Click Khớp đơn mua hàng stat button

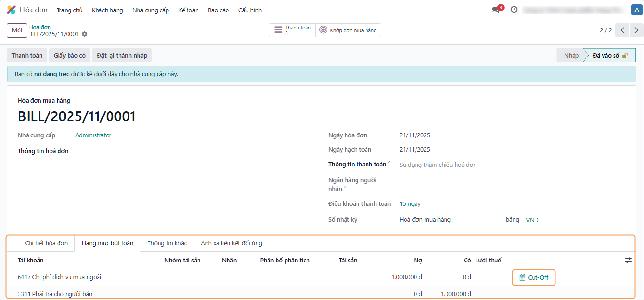pyautogui.click(x=348, y=30)
